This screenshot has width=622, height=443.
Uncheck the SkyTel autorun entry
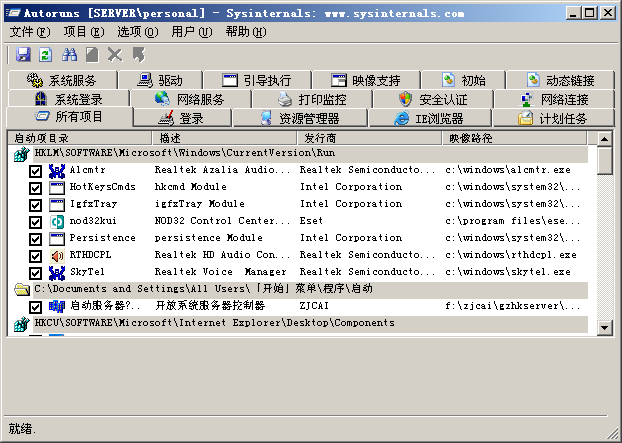click(35, 273)
